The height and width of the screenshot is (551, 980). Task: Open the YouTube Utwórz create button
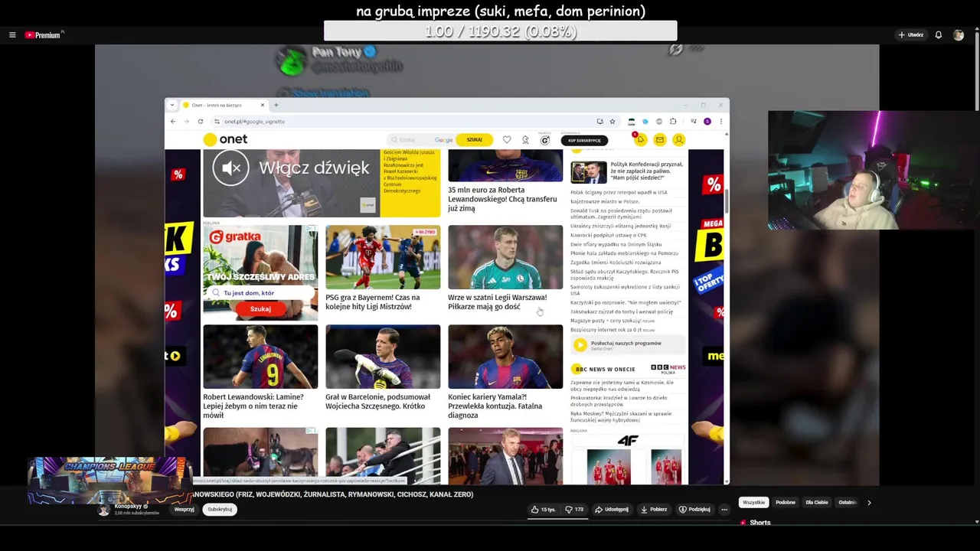(911, 35)
